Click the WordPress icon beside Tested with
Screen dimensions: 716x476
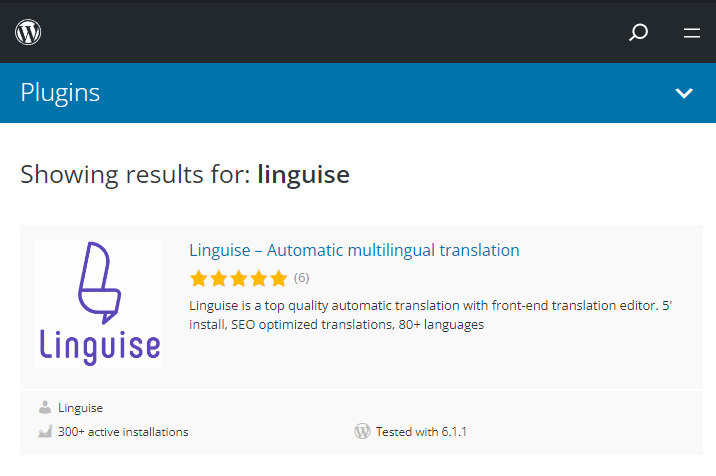363,431
